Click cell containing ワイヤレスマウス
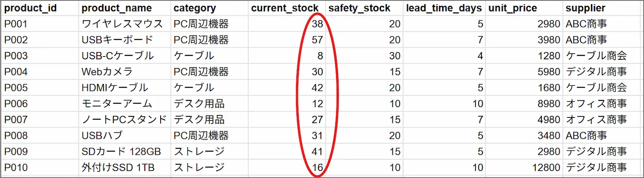The height and width of the screenshot is (178, 644). click(x=124, y=24)
